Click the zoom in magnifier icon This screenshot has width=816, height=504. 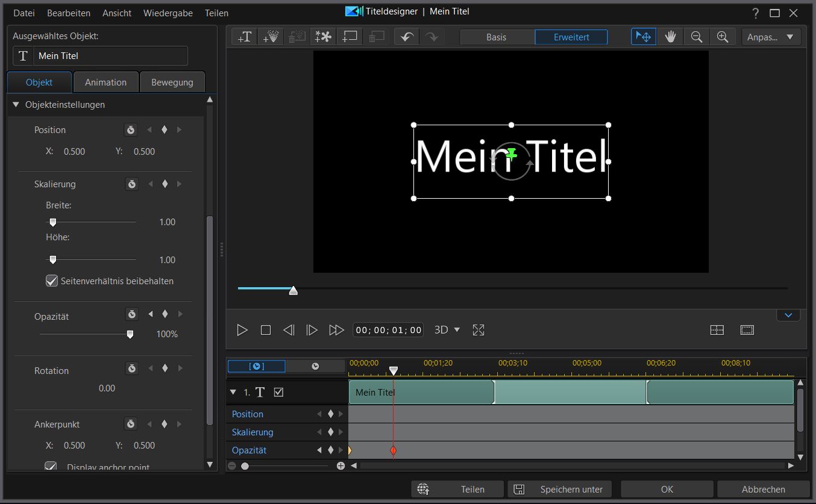click(x=723, y=37)
